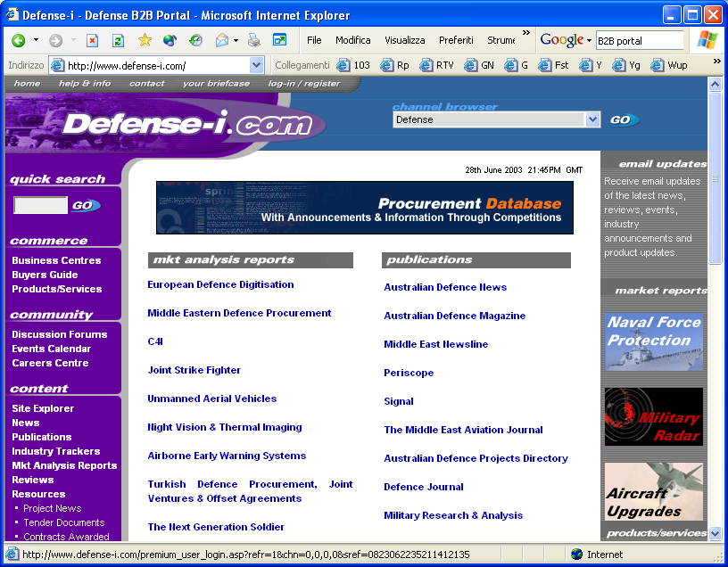Open Discussion Forums in community sidebar
This screenshot has height=567, width=728.
tap(60, 334)
